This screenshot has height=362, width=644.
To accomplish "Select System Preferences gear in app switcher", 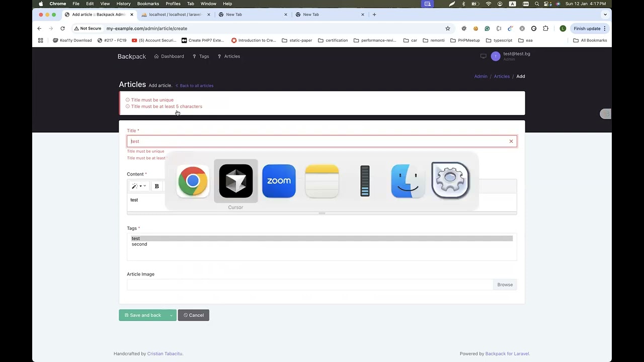I will [x=450, y=180].
